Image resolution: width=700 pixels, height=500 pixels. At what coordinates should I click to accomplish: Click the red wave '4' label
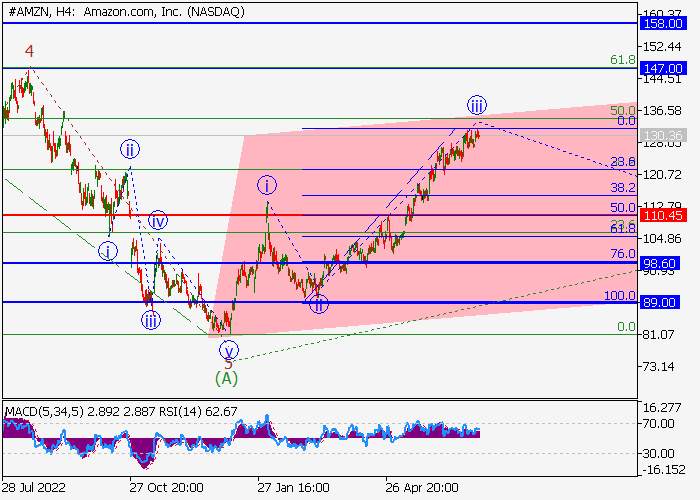29,51
